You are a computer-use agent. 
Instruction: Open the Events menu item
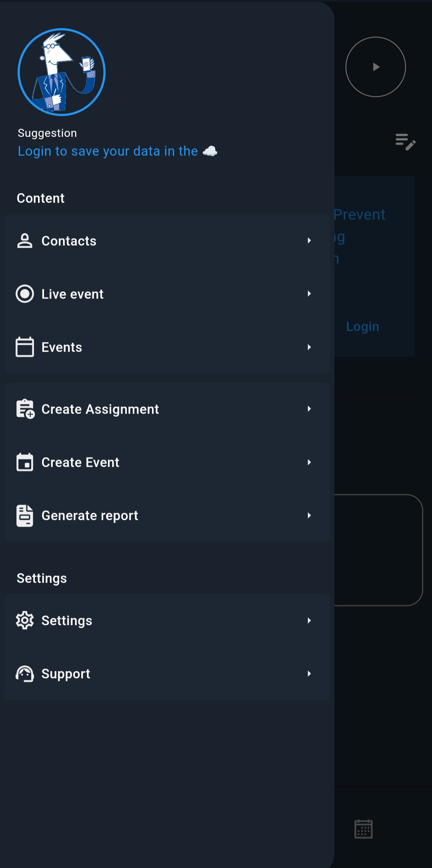tap(167, 347)
